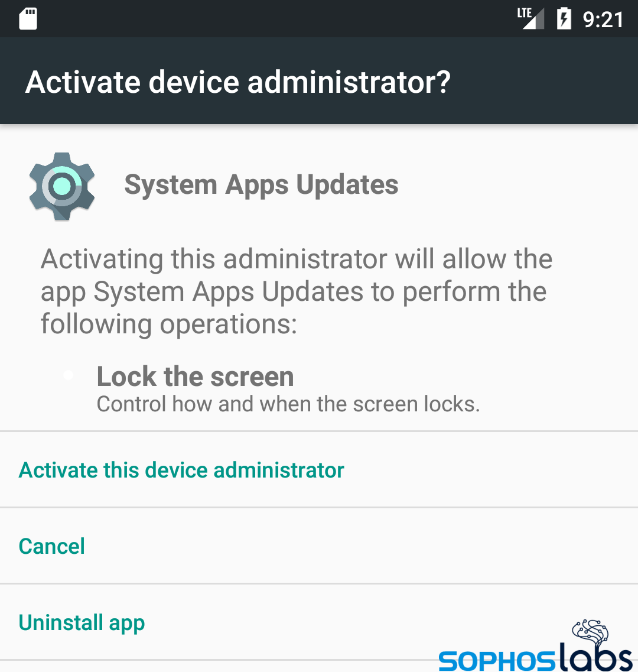Screen dimensions: 638x672
Task: Tap the System Apps Updates gear icon
Action: (x=62, y=186)
